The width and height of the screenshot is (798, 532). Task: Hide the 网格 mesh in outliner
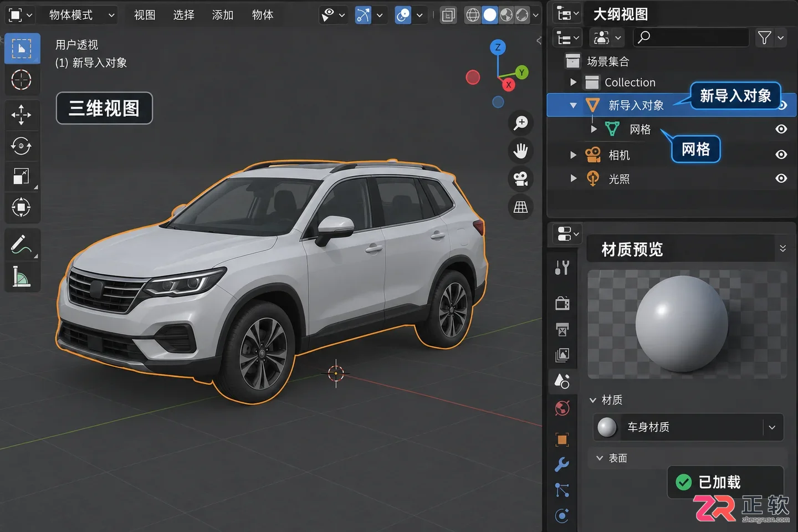coord(781,129)
